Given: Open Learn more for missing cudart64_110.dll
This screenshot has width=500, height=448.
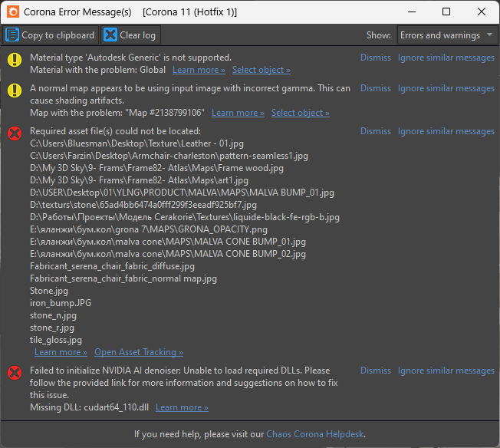Looking at the screenshot, I should (182, 407).
